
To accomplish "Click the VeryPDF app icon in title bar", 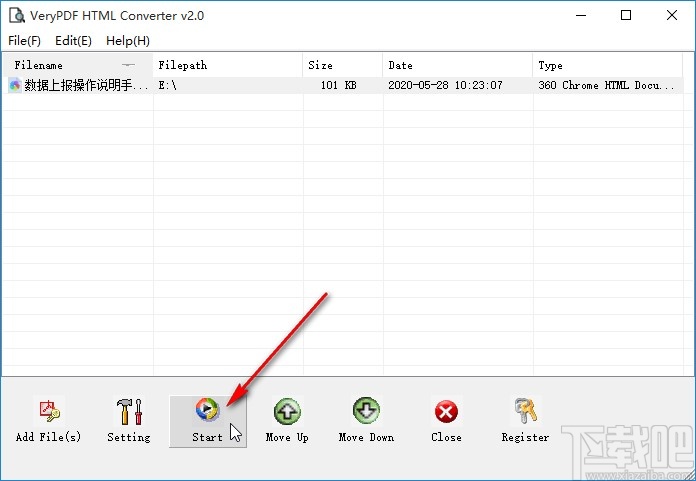I will click(17, 16).
